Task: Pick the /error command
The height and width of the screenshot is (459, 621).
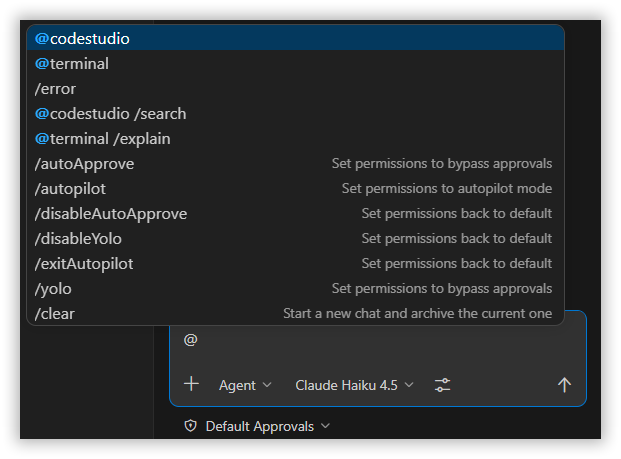Action: pos(295,89)
